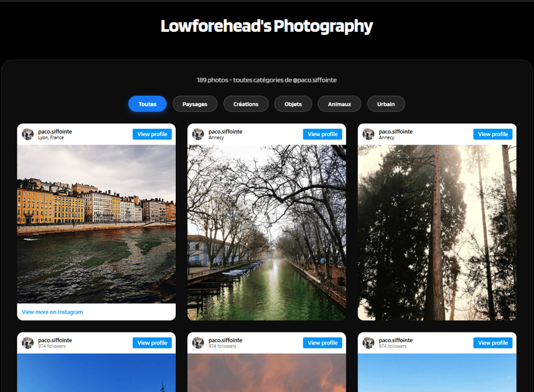Viewport: 534px width, 392px height.
Task: Open the Annecy canal photo
Action: click(x=266, y=232)
